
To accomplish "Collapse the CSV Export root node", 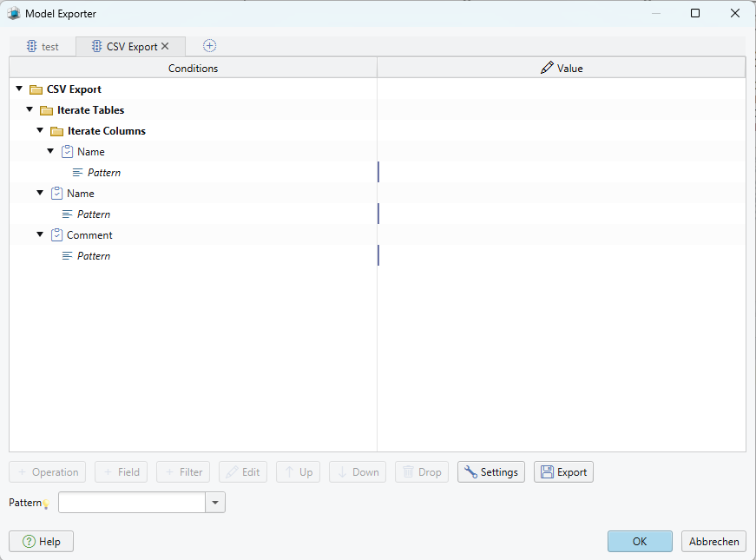I will tap(19, 89).
